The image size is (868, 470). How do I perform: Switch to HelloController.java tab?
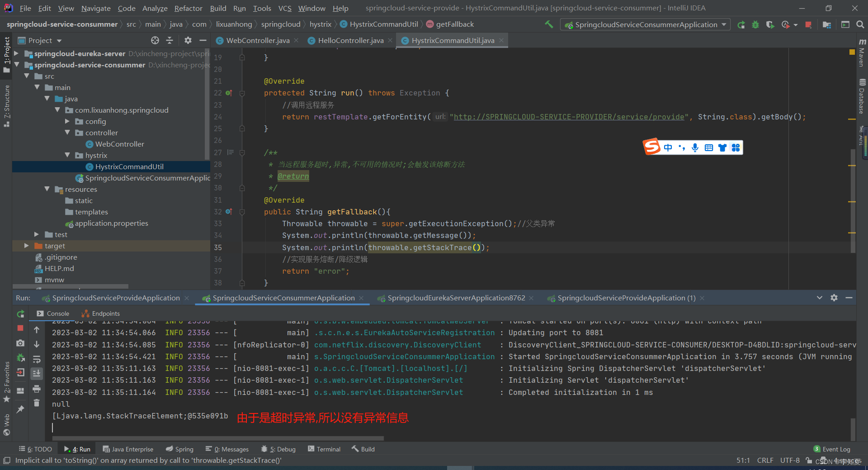(x=350, y=41)
